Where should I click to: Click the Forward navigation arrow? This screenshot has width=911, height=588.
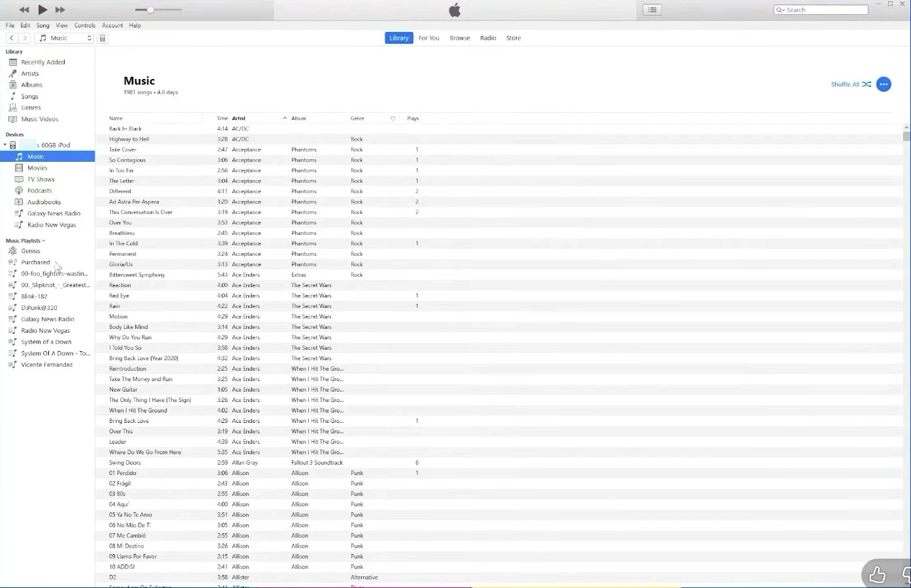pyautogui.click(x=25, y=38)
